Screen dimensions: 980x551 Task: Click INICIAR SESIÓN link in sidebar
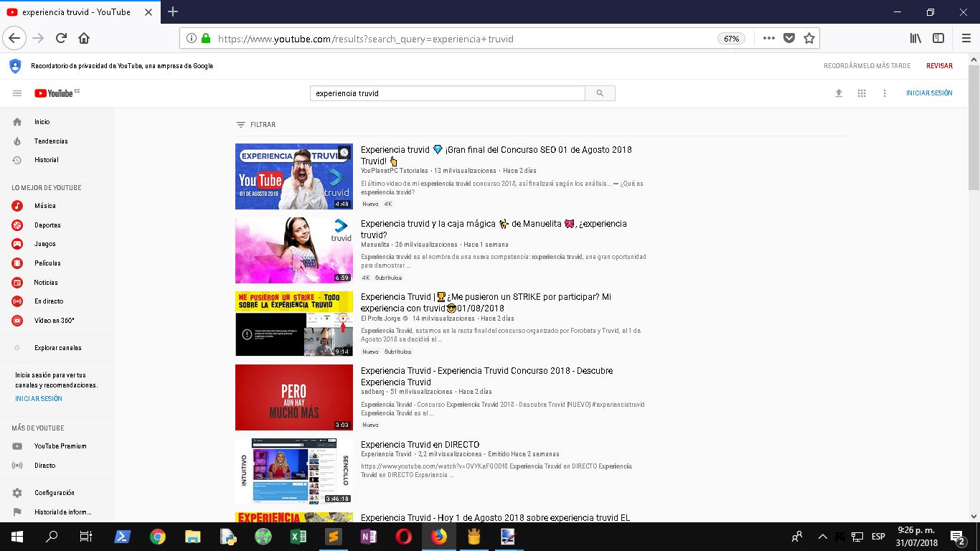point(39,399)
